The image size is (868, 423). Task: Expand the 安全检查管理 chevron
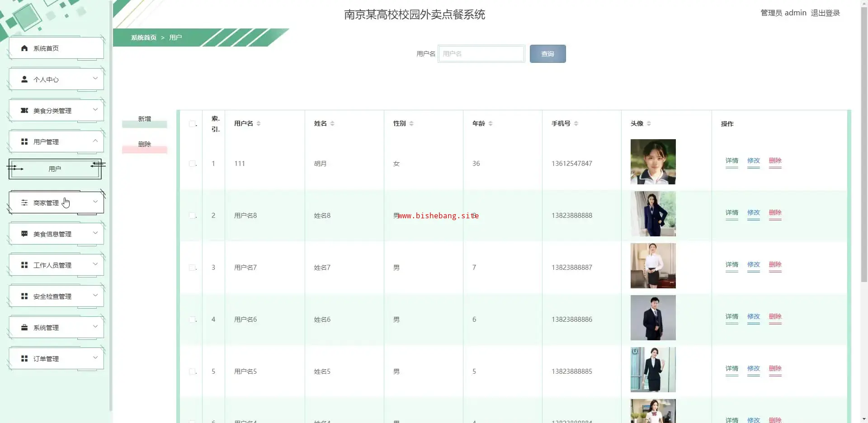coord(95,295)
